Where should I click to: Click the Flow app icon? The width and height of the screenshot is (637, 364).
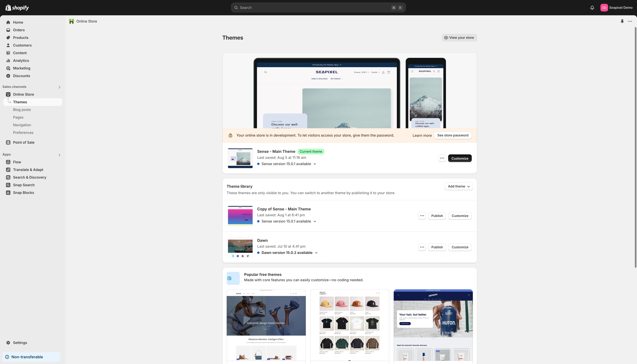point(8,162)
